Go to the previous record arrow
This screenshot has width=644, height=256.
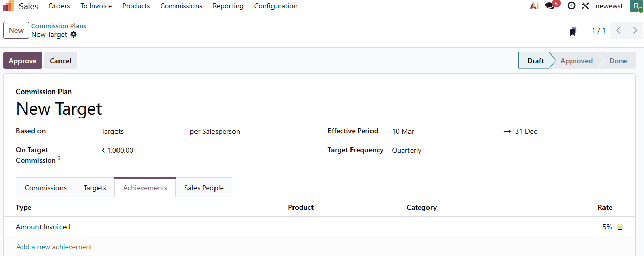point(618,31)
